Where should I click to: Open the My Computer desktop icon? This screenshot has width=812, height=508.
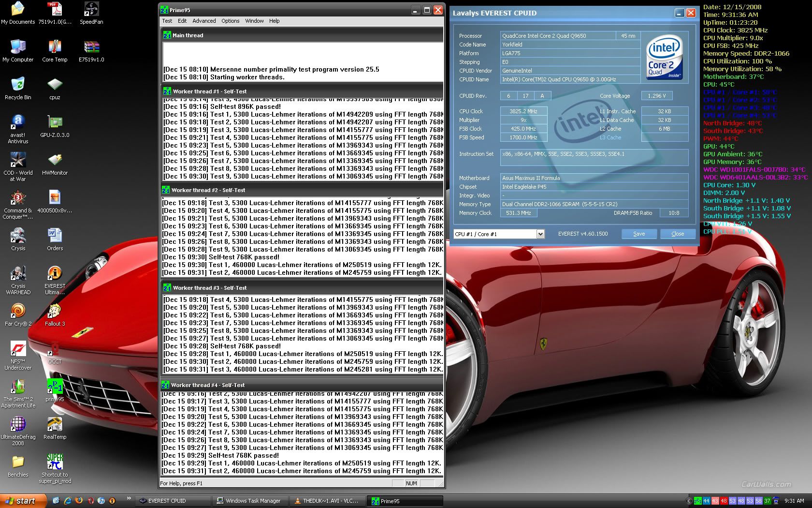coord(18,51)
